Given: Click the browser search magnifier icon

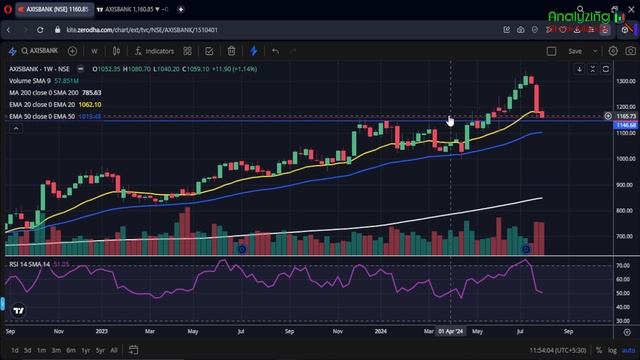Looking at the screenshot, I should (580, 9).
